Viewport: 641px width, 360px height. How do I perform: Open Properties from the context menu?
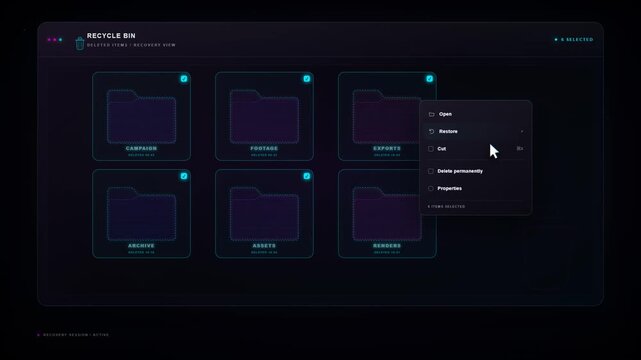(x=476, y=188)
